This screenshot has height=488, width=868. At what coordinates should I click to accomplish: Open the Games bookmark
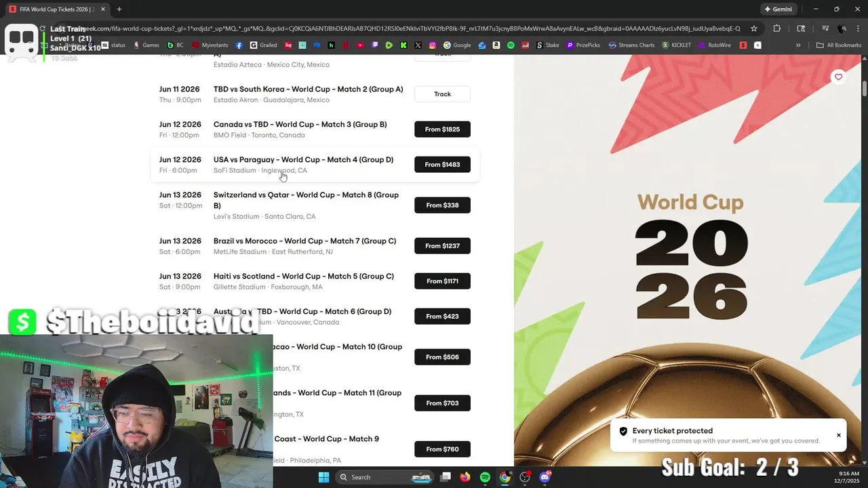146,45
